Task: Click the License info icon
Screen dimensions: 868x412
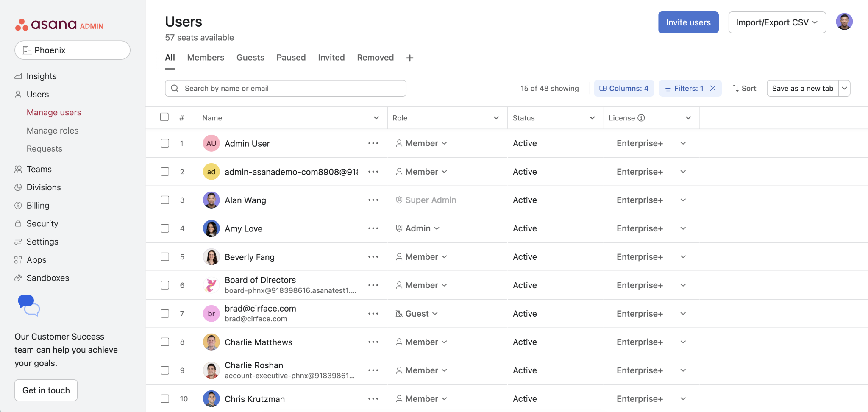Action: pyautogui.click(x=641, y=118)
